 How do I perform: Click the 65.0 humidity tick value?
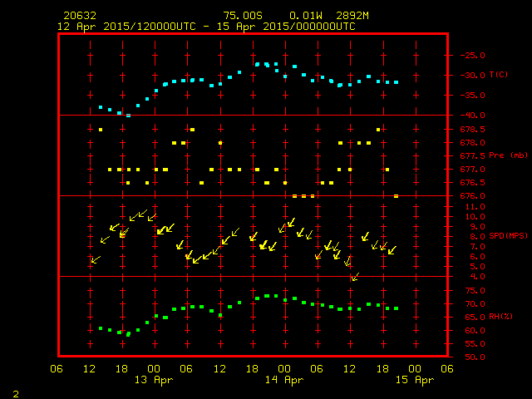(475, 318)
